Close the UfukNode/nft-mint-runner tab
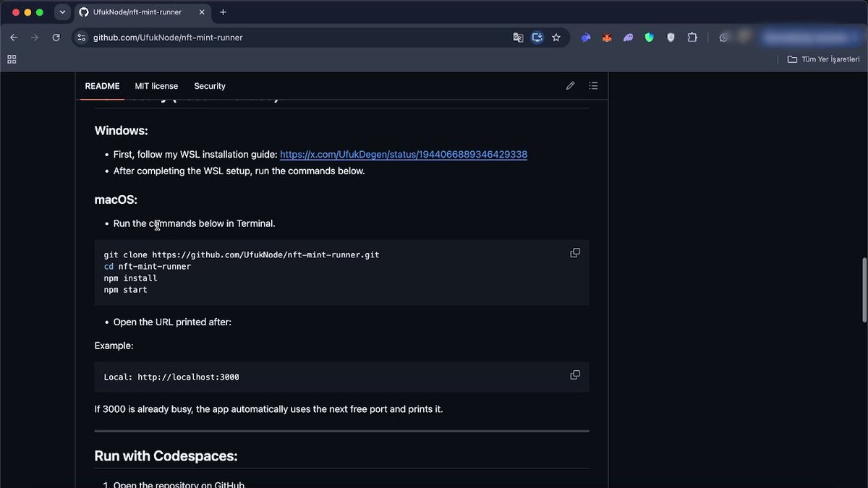 (202, 12)
